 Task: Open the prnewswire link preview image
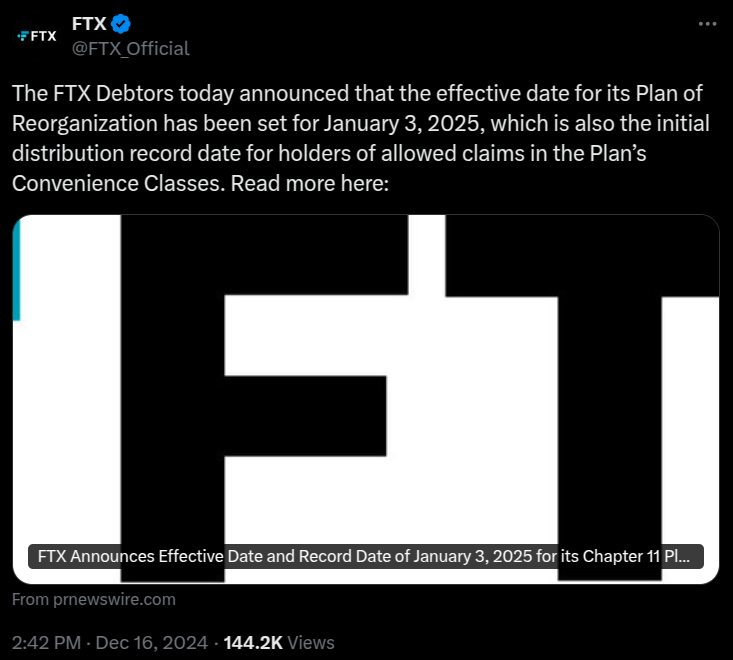tap(366, 399)
